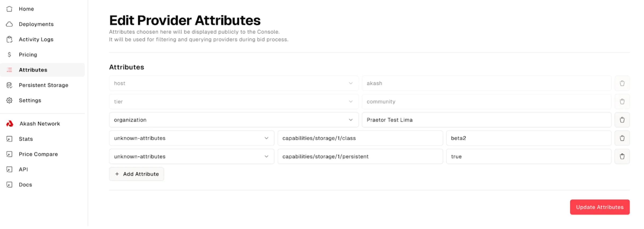Open Price Compare from the sidebar
The width and height of the screenshot is (644, 229).
(38, 154)
